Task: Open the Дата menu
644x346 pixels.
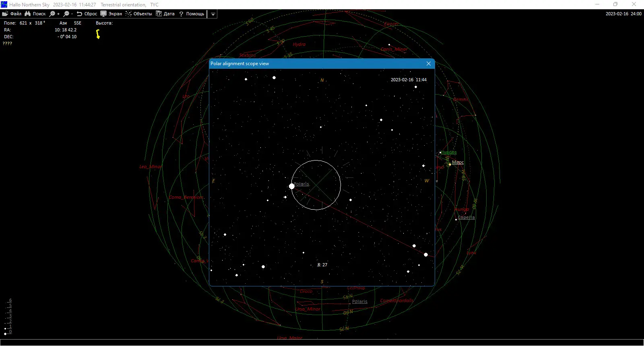Action: point(165,14)
